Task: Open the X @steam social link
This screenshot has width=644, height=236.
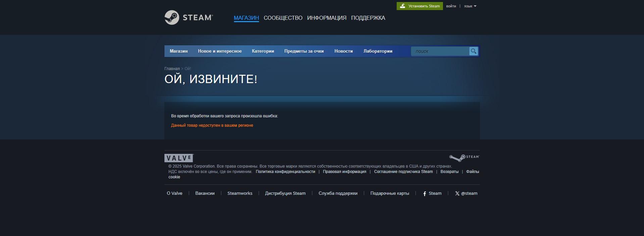Action: pos(466,193)
